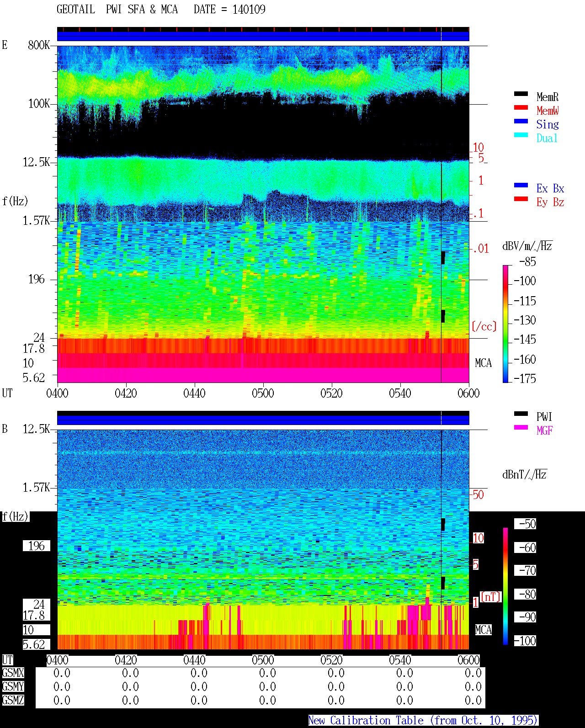Click the -85 color scale value
The image size is (585, 728).
(x=527, y=262)
